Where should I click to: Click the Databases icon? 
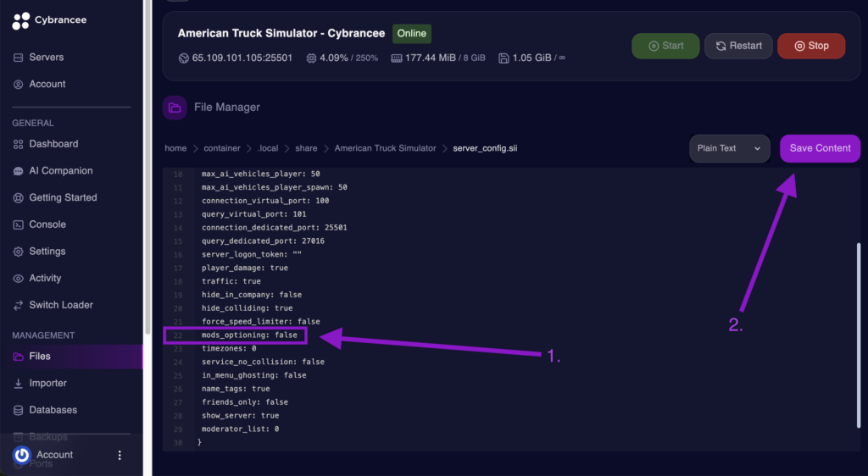(19, 410)
